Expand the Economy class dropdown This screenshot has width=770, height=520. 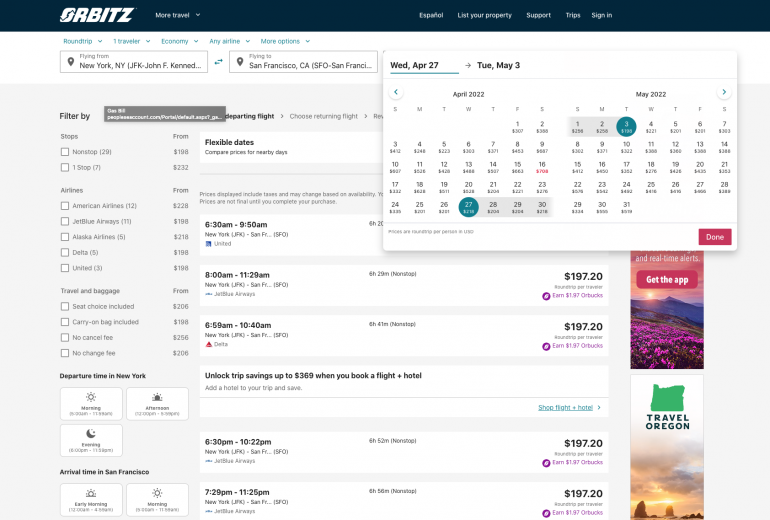point(178,41)
